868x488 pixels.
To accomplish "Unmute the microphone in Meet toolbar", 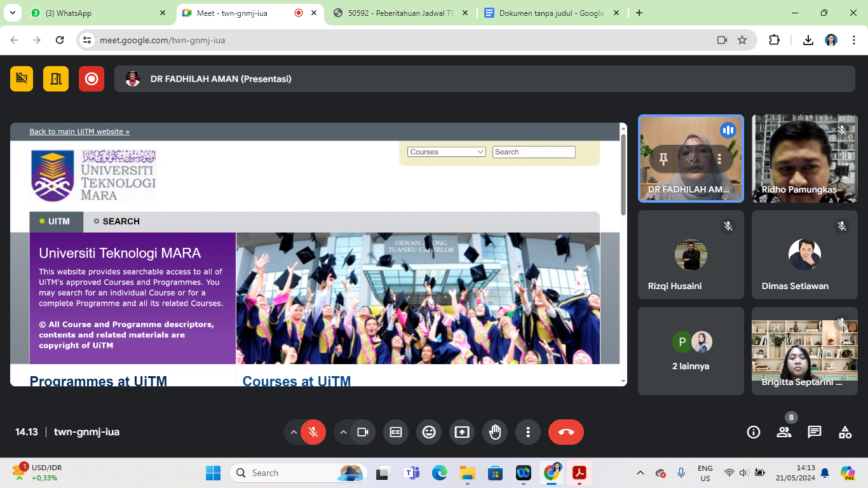I will [x=313, y=432].
